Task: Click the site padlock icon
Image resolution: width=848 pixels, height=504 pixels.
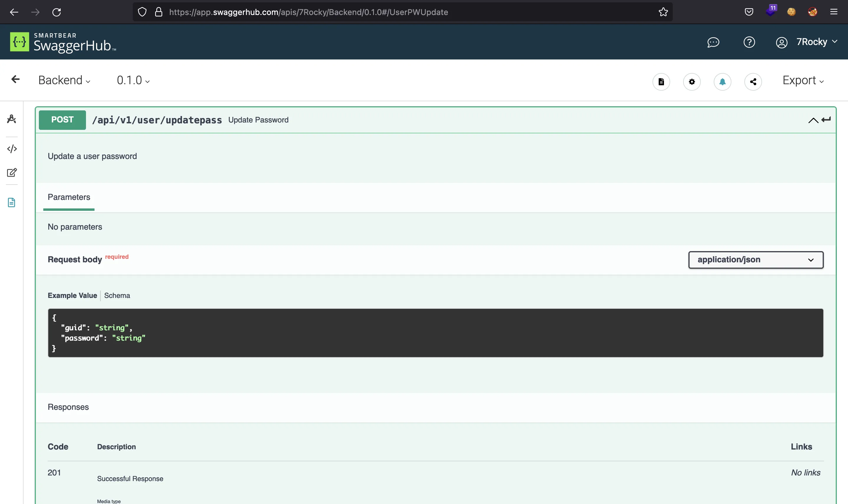Action: 159,12
